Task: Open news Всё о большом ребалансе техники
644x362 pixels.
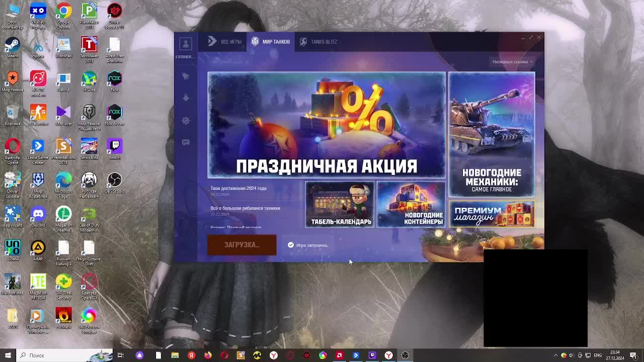Action: [245, 208]
